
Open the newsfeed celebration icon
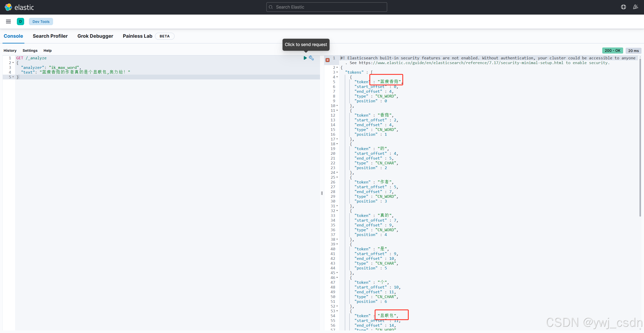(635, 7)
